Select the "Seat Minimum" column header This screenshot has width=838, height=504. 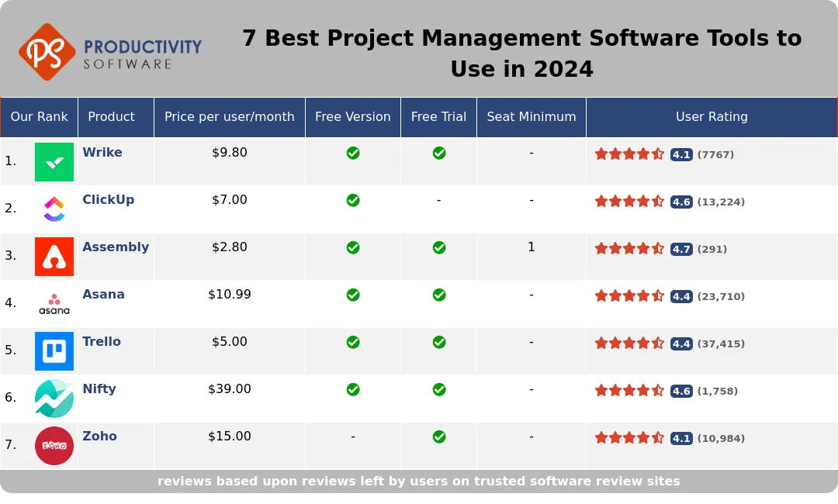pos(532,116)
